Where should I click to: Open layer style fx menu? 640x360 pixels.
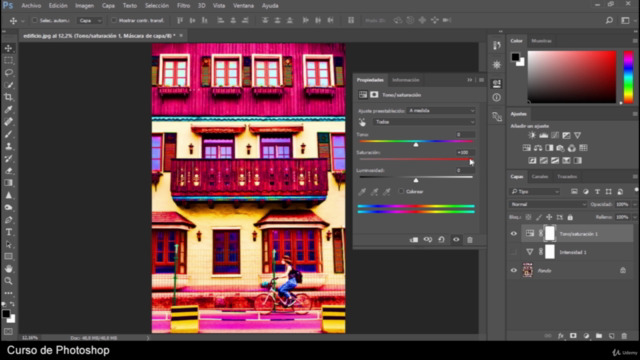pos(560,336)
